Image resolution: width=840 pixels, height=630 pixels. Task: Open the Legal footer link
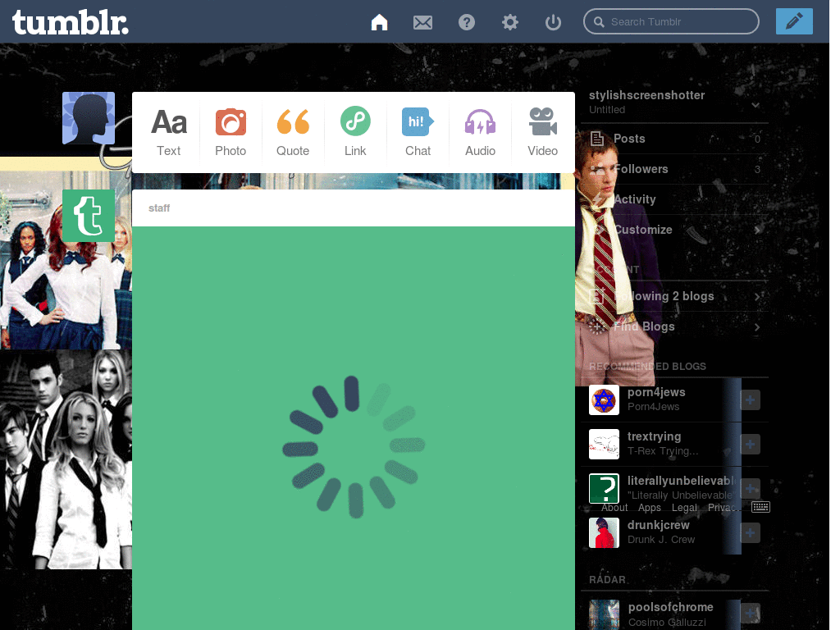tap(685, 508)
